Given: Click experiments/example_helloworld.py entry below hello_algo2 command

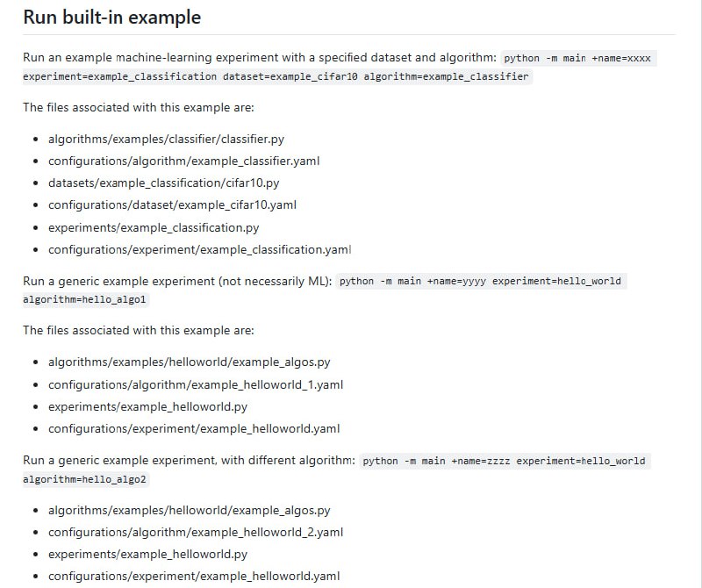Looking at the screenshot, I should tap(147, 554).
